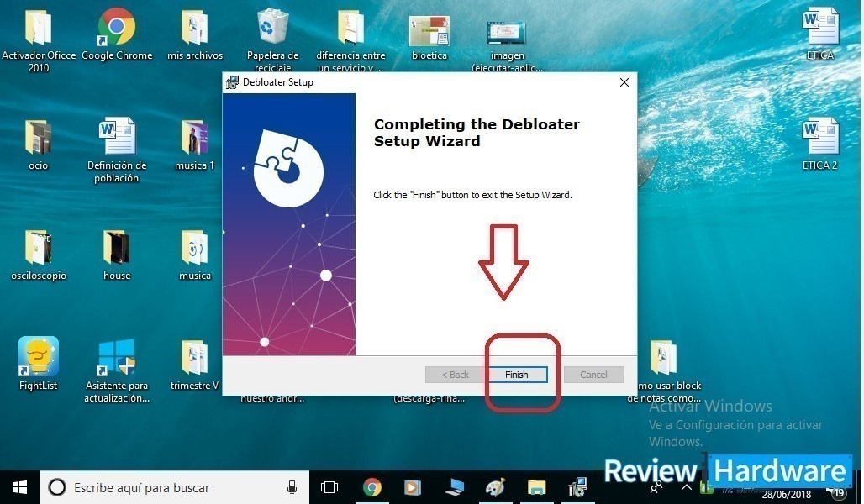
Task: Select the bioetica image file
Action: [x=429, y=36]
